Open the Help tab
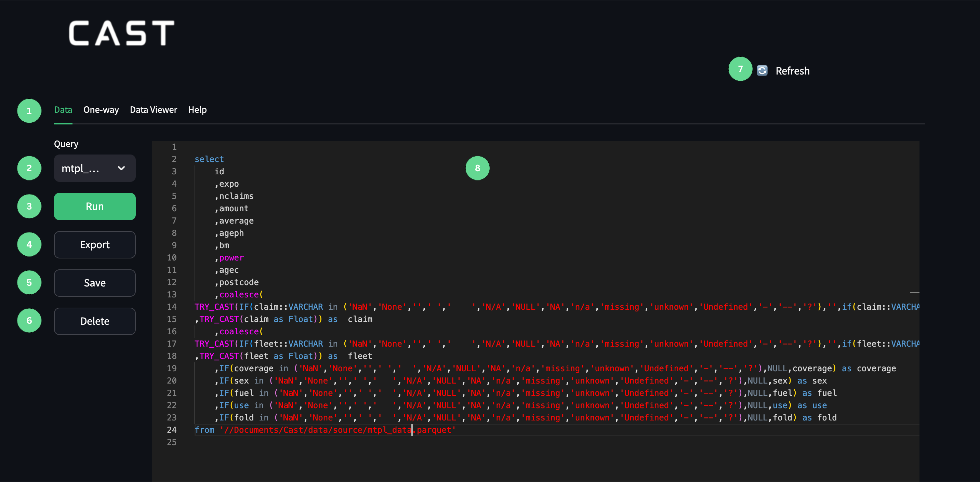The image size is (980, 482). (197, 110)
